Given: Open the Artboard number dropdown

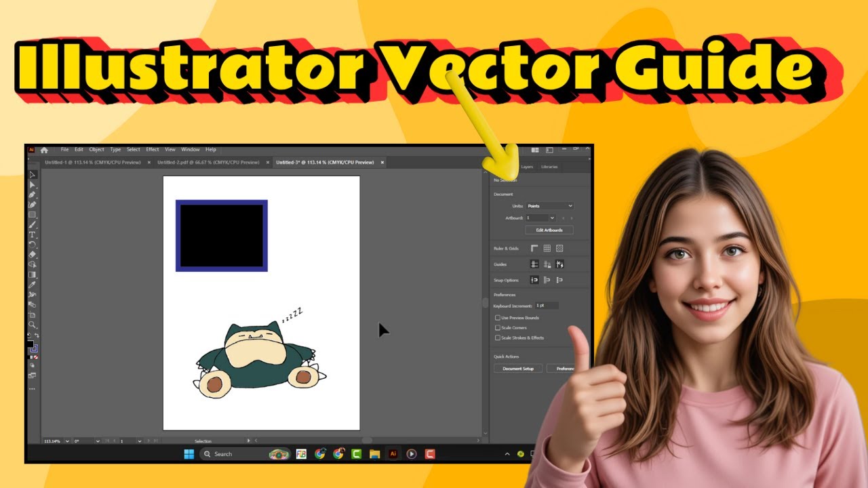Looking at the screenshot, I should tap(552, 218).
